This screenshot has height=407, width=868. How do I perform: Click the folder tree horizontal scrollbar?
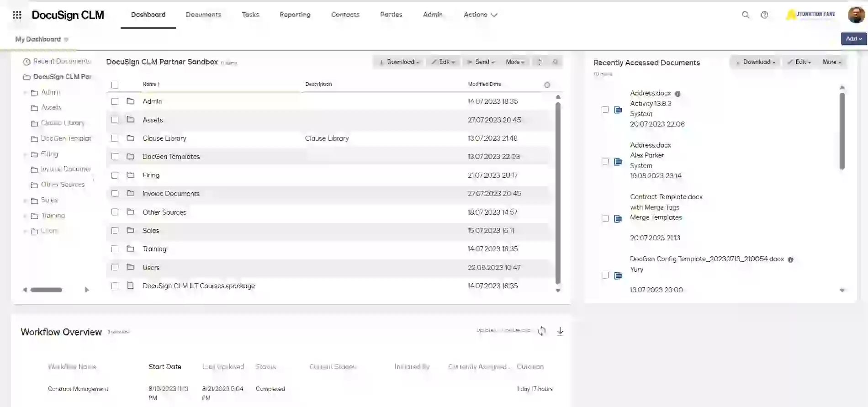click(x=46, y=290)
